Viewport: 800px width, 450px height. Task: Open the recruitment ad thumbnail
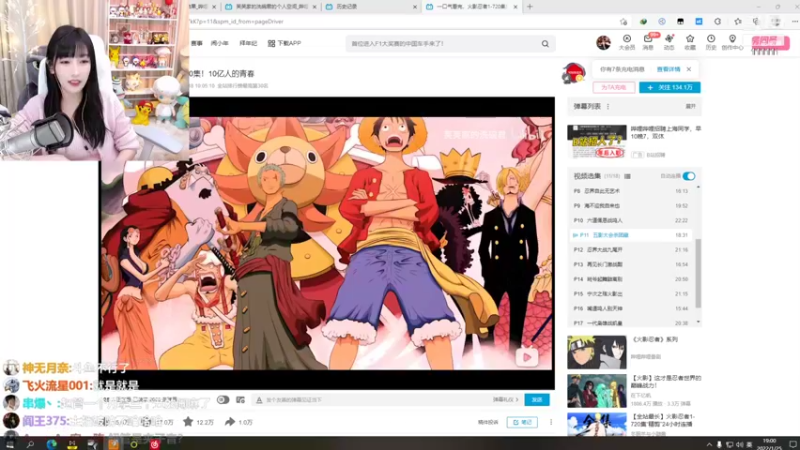(x=596, y=141)
